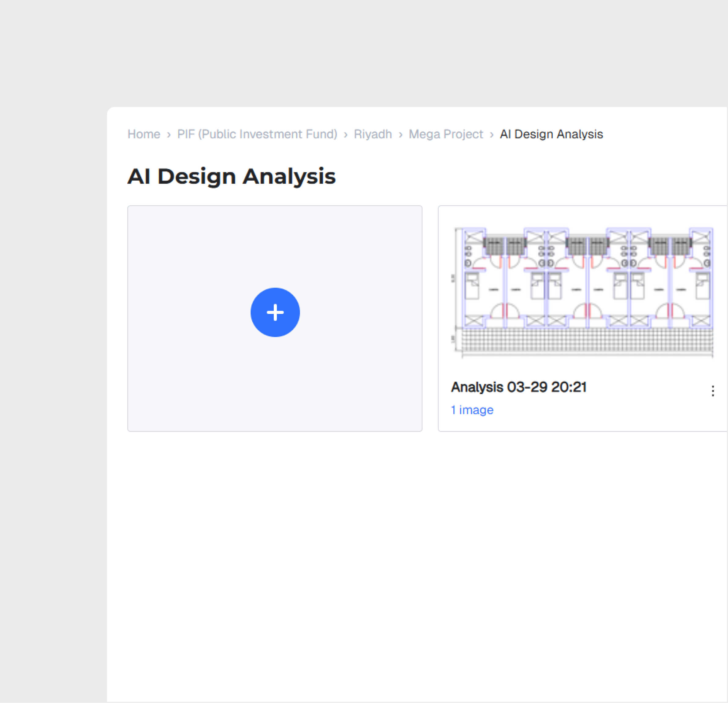728x703 pixels.
Task: Click chevron separator after Home
Action: (169, 134)
